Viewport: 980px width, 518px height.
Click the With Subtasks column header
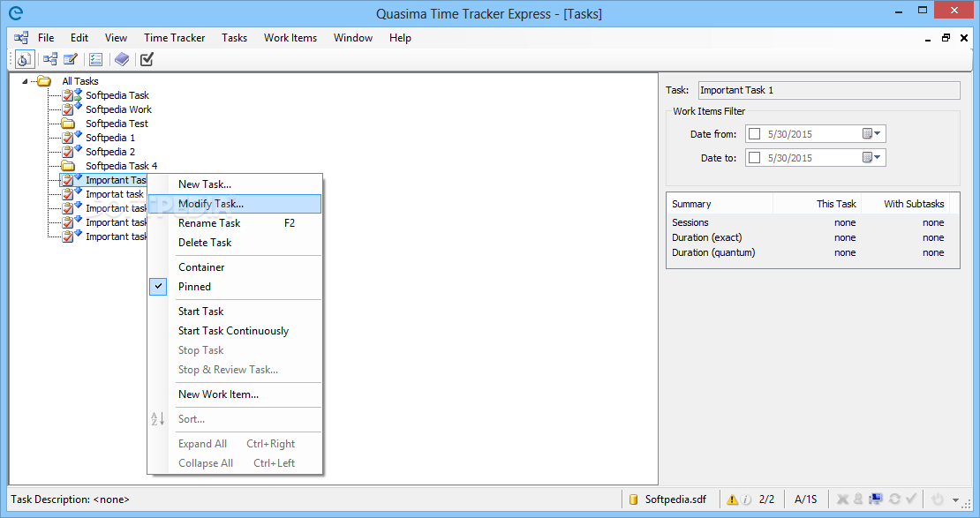[905, 204]
